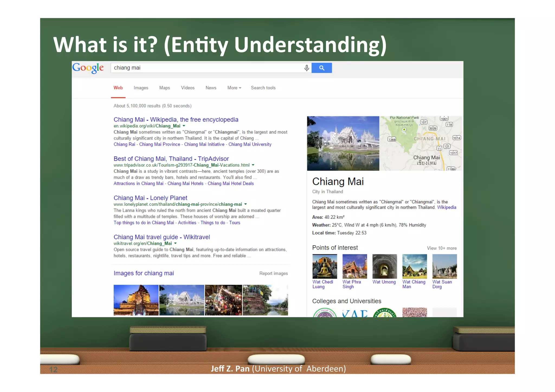
Task: Click the Wat Chedi Luang label
Action: [323, 284]
